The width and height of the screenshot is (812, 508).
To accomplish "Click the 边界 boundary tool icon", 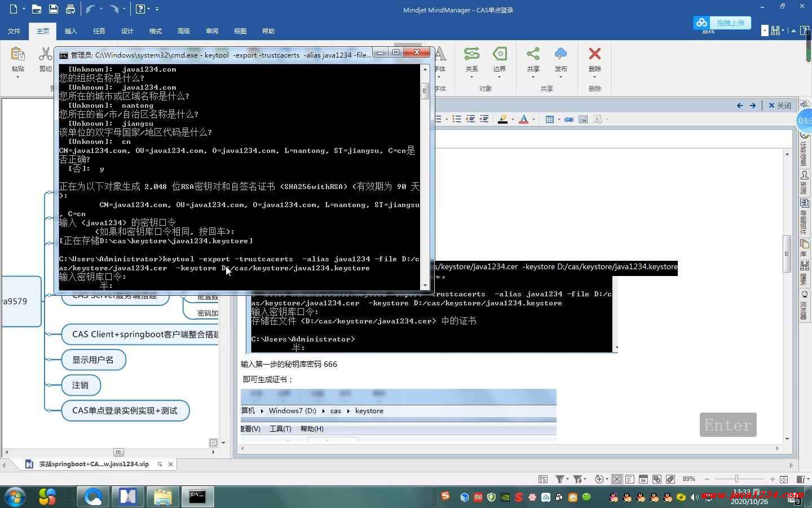I will [x=500, y=54].
